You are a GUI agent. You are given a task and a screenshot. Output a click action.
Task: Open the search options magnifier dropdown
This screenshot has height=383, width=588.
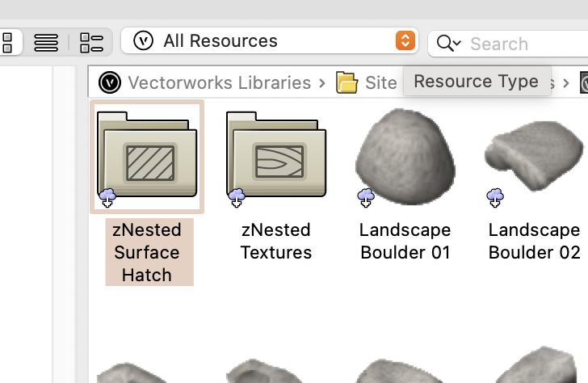pyautogui.click(x=448, y=43)
